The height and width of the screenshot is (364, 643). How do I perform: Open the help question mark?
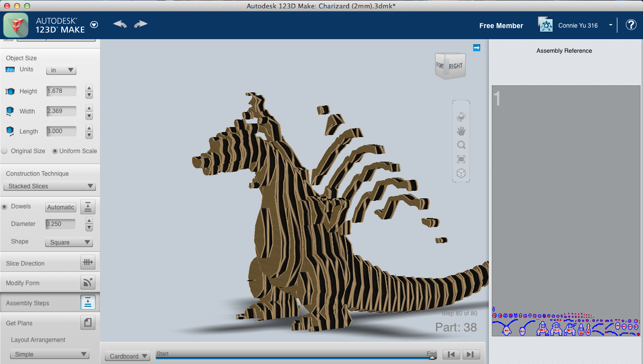[x=631, y=25]
